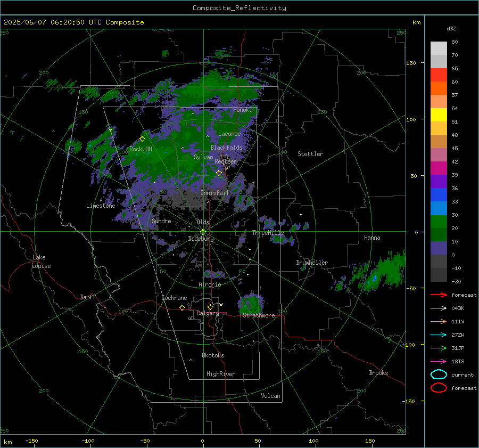The height and width of the screenshot is (448, 479).
Task: Pick the magenta 39-42 dBZ legend swatch
Action: pyautogui.click(x=439, y=168)
